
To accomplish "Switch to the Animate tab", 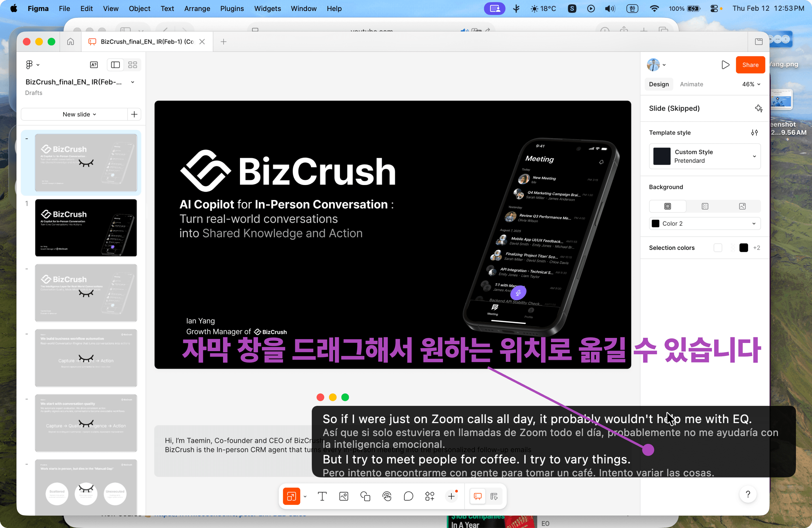I will tap(691, 84).
